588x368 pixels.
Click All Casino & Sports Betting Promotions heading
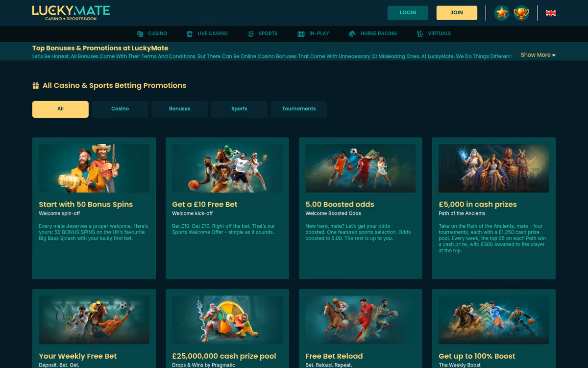point(115,85)
